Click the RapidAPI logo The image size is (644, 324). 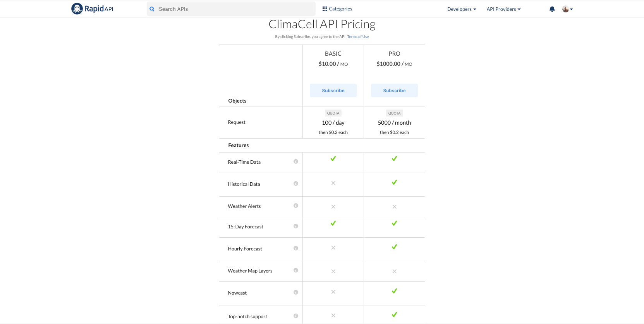click(x=92, y=9)
